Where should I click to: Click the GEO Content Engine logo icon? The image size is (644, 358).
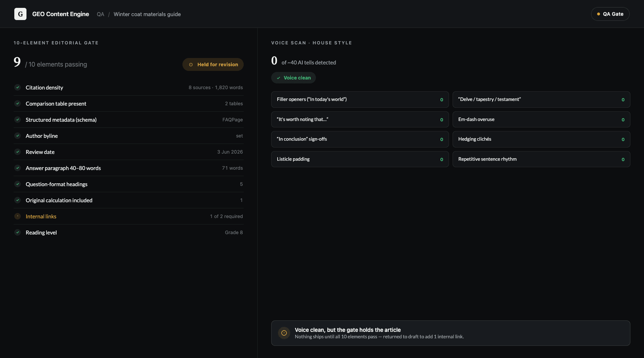pos(20,14)
